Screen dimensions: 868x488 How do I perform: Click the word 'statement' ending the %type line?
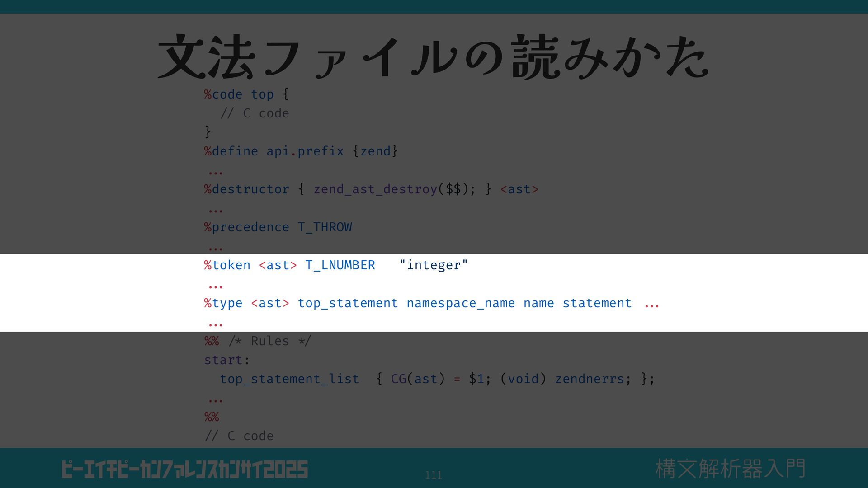coord(597,303)
